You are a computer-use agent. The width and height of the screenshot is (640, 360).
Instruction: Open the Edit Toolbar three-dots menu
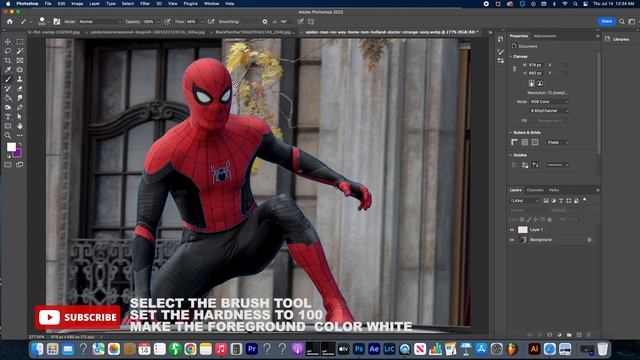20,136
